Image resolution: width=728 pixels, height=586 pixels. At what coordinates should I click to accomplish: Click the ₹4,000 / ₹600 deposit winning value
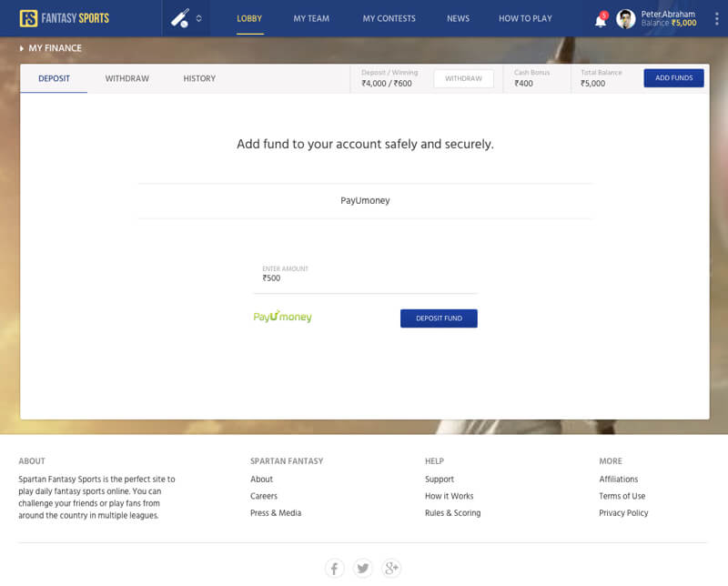click(387, 84)
